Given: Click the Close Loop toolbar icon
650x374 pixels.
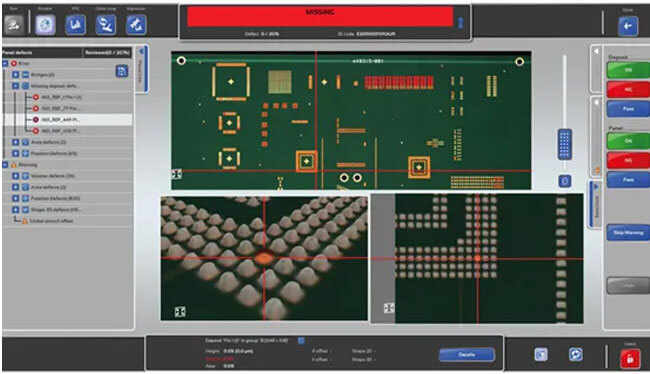Looking at the screenshot, I should (106, 25).
